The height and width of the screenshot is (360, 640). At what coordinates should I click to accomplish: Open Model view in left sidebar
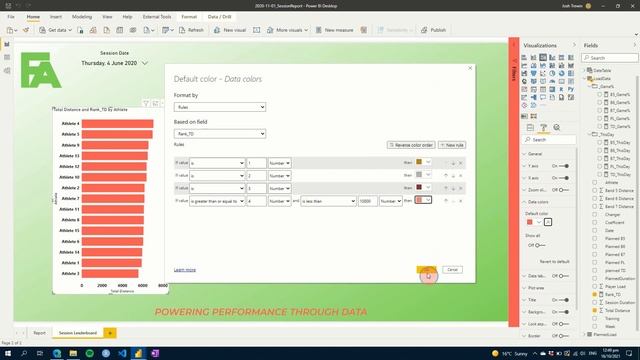pyautogui.click(x=7, y=71)
